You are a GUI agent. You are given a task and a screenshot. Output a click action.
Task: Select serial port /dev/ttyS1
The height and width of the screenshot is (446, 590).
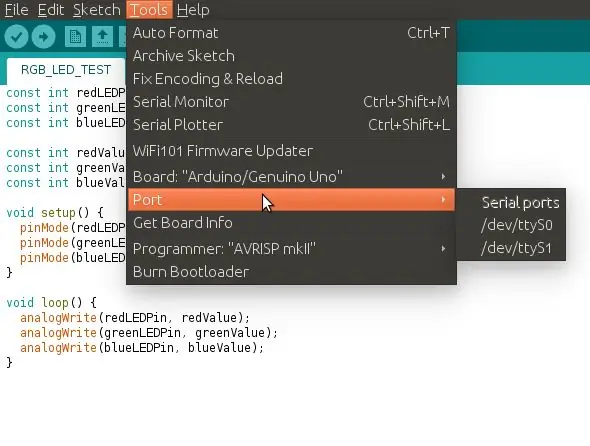pos(512,248)
